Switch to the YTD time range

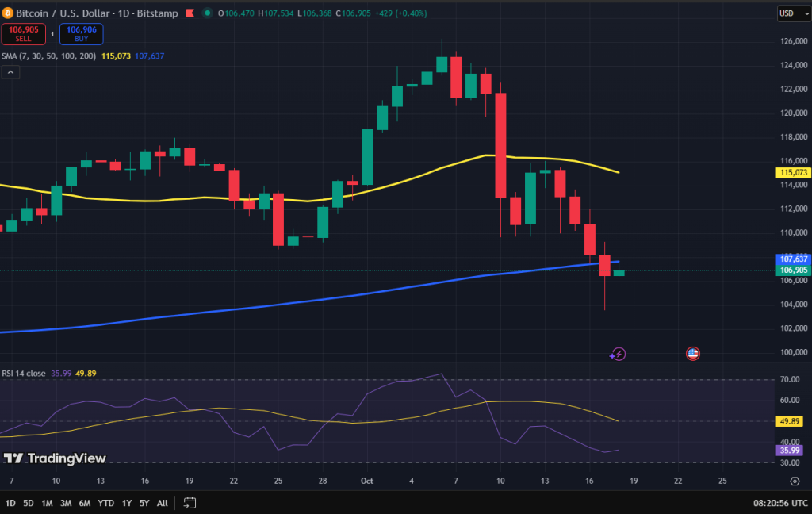105,502
